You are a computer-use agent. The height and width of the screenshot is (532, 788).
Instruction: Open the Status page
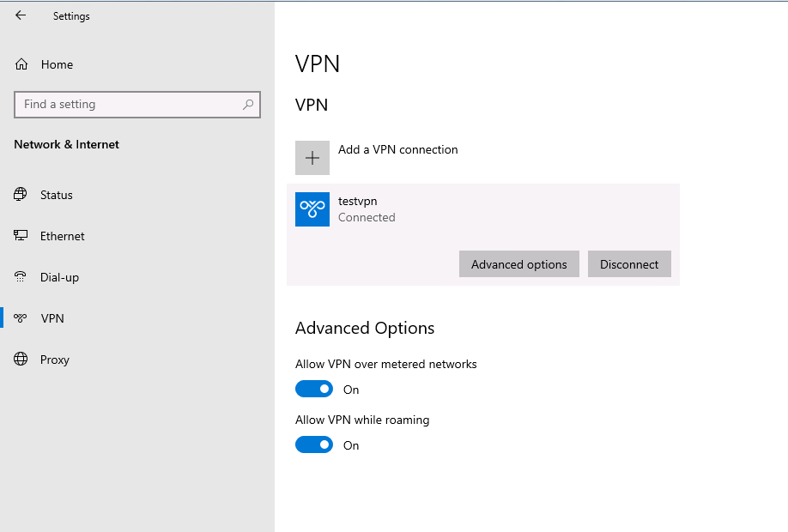(57, 195)
